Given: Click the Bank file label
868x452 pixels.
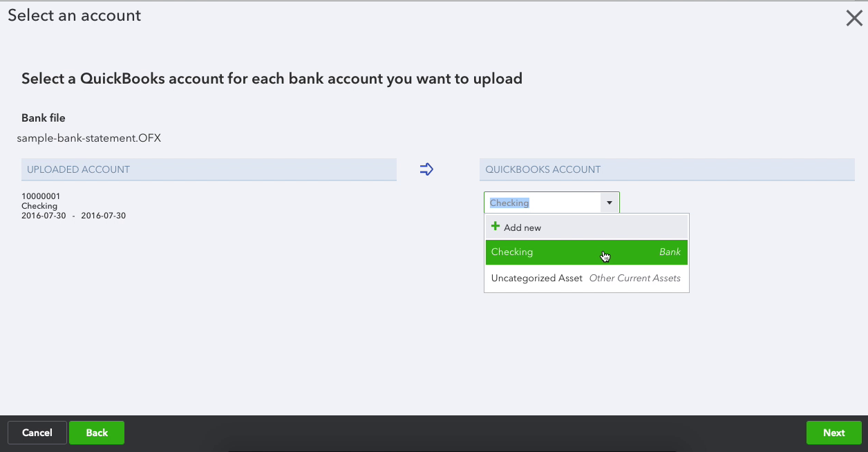Looking at the screenshot, I should [x=44, y=118].
